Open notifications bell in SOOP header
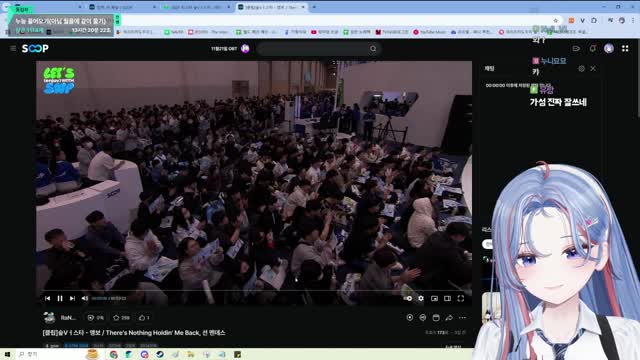The height and width of the screenshot is (360, 640). tap(593, 49)
